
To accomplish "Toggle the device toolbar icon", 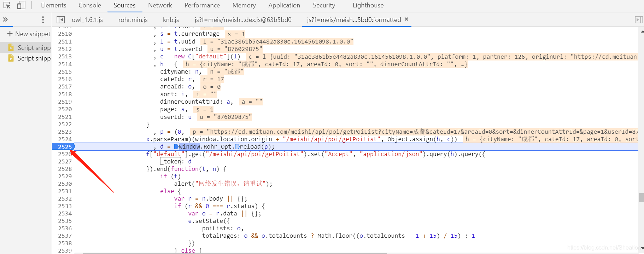I will coord(21,5).
